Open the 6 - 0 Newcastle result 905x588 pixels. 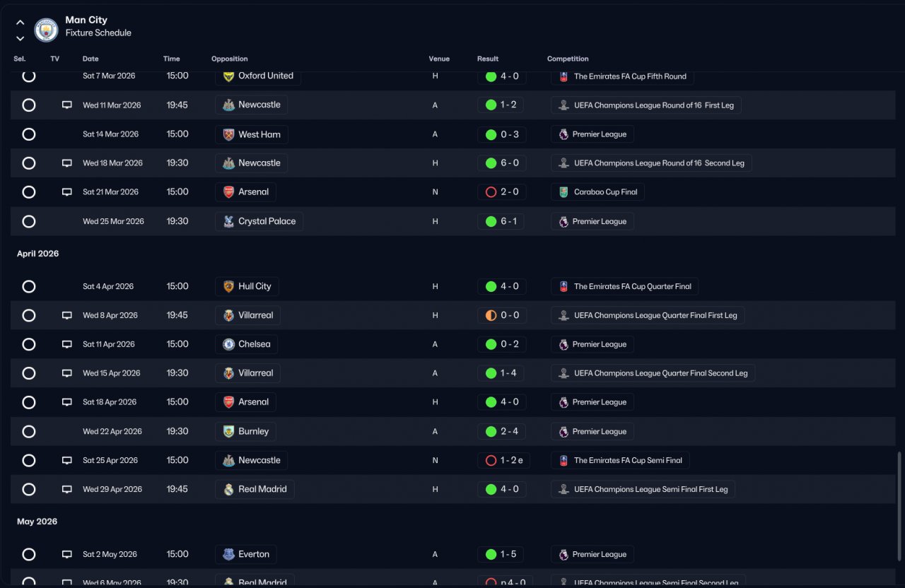(502, 163)
